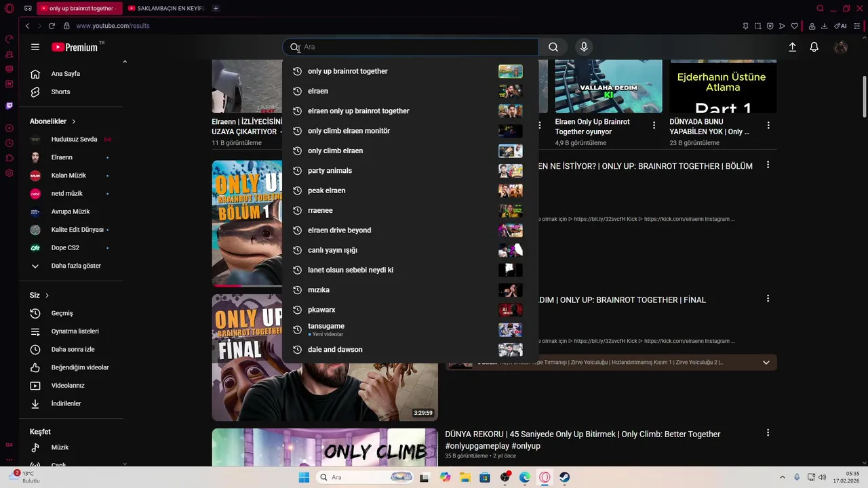Open Opera GX main menu logo

coord(9,9)
